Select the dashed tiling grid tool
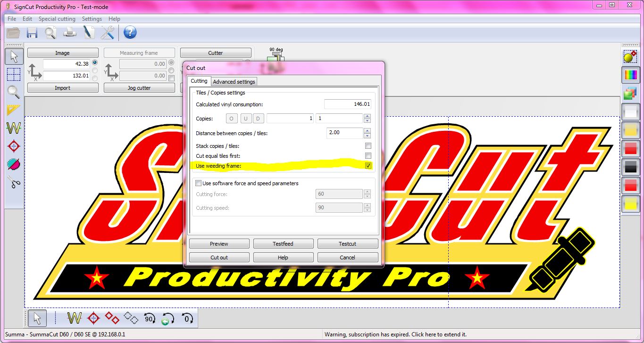644x343 pixels. [x=14, y=74]
